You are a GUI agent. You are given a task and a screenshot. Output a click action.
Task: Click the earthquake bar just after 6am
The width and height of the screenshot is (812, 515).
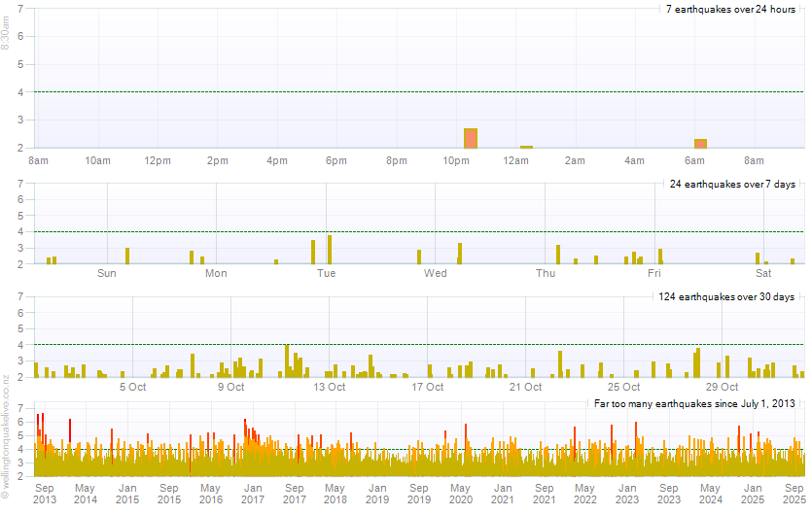pos(700,143)
